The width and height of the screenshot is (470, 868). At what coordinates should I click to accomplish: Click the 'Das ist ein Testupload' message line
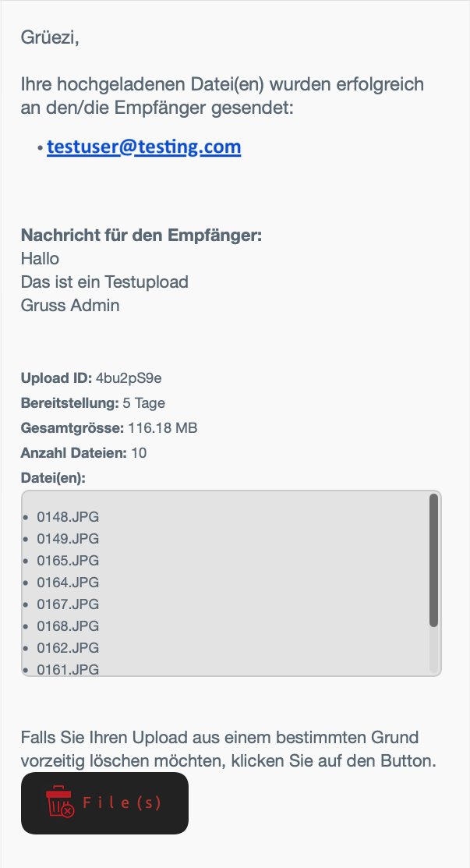pos(104,282)
